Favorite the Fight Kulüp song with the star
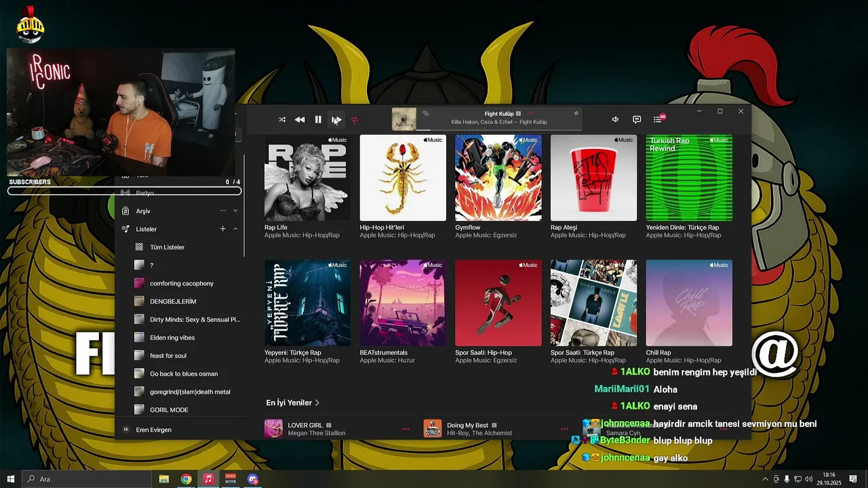Screen dimensions: 868x488 [x=576, y=113]
